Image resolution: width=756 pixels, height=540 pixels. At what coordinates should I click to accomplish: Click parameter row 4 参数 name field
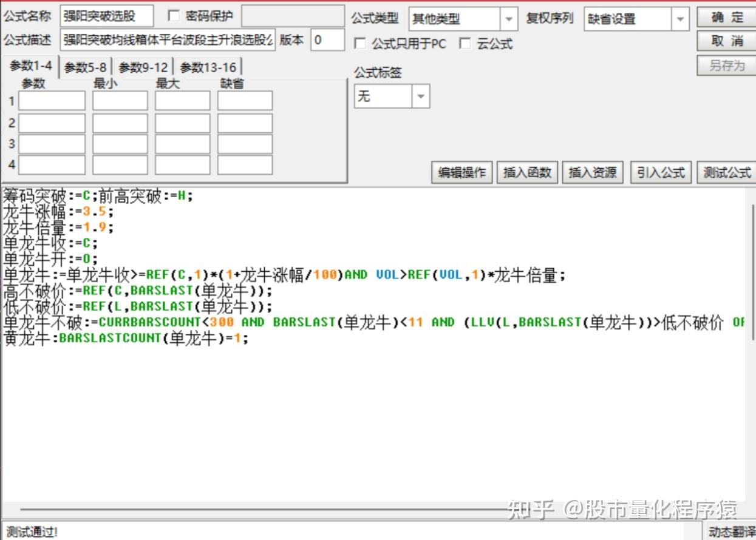coord(52,165)
